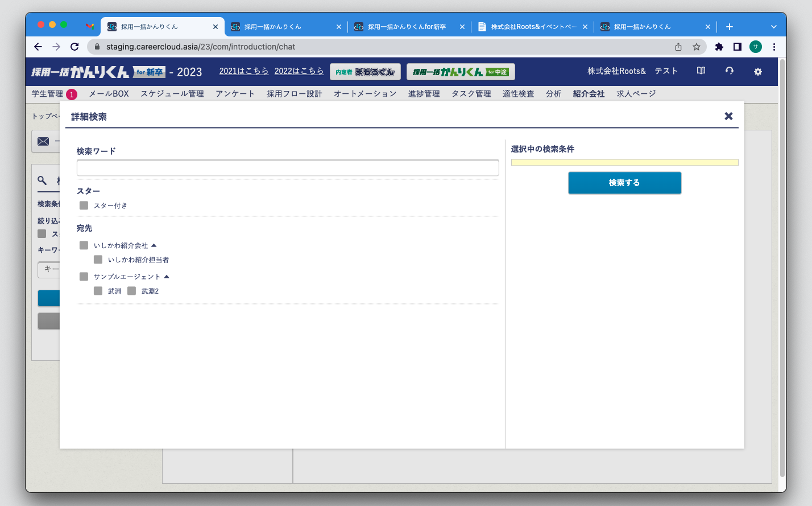Close the 詳細検索 dialog with the X icon

click(x=728, y=116)
